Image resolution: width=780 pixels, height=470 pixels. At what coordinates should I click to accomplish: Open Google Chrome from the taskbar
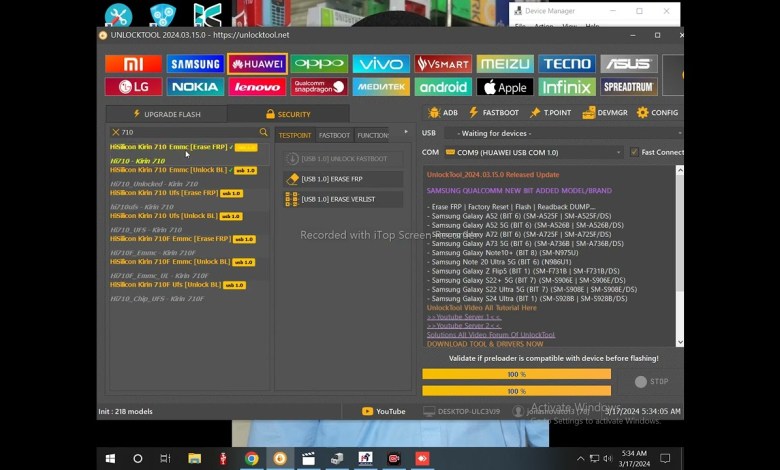[252, 458]
